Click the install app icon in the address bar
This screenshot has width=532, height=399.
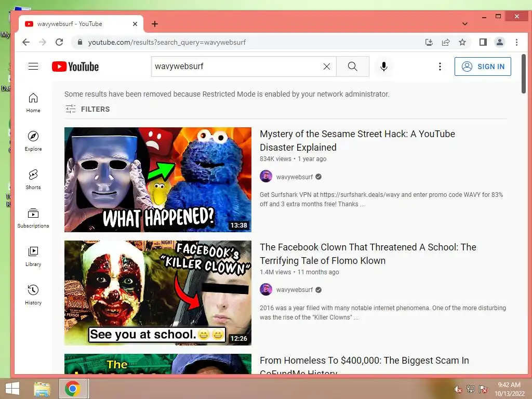429,42
